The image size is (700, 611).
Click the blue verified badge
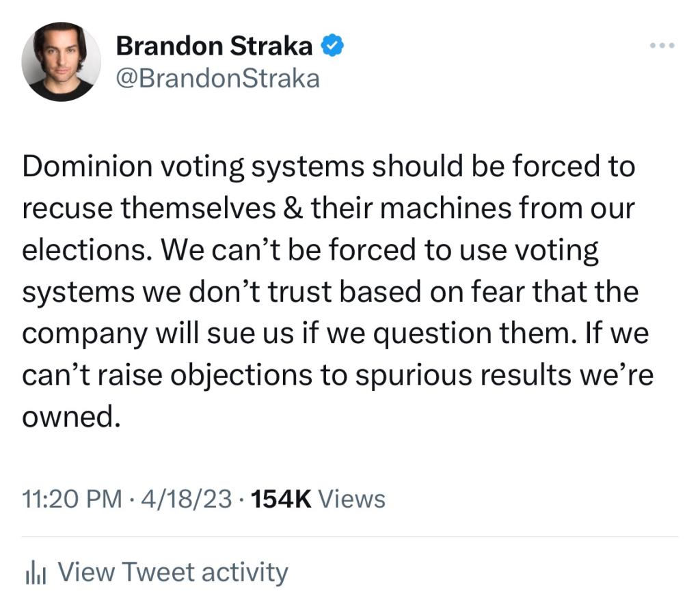(x=333, y=46)
